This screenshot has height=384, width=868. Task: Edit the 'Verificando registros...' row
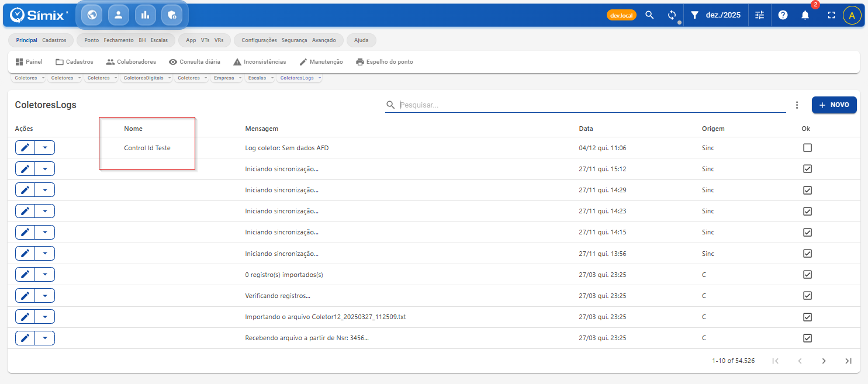coord(25,296)
